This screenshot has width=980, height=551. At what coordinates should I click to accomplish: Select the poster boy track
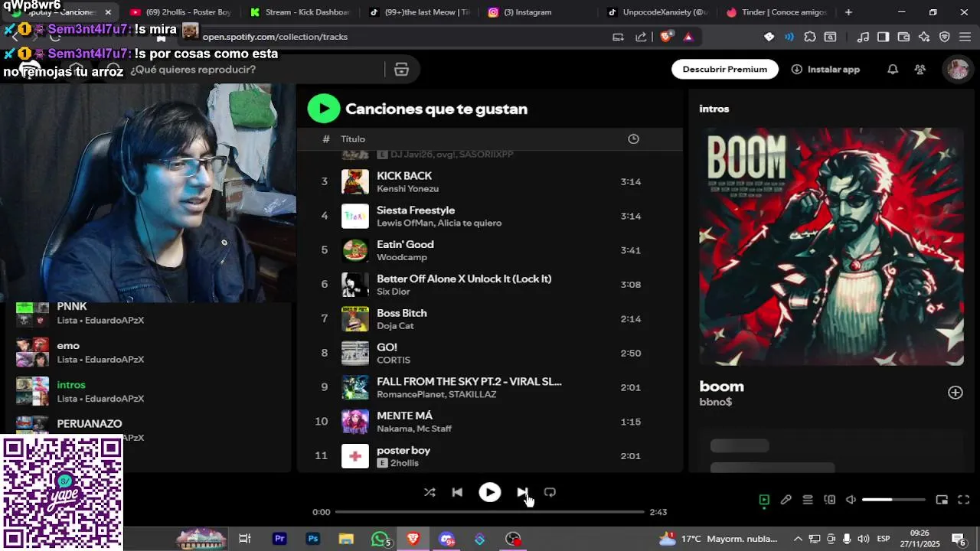pos(490,456)
